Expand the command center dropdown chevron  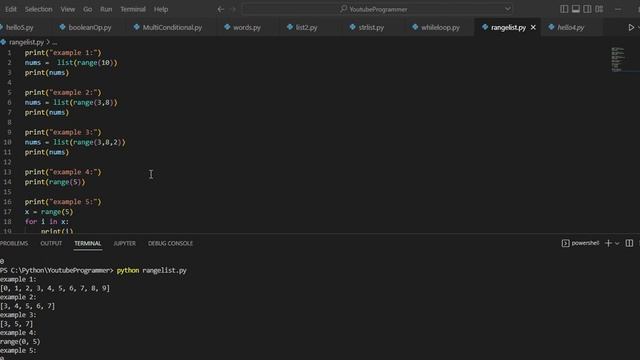507,9
